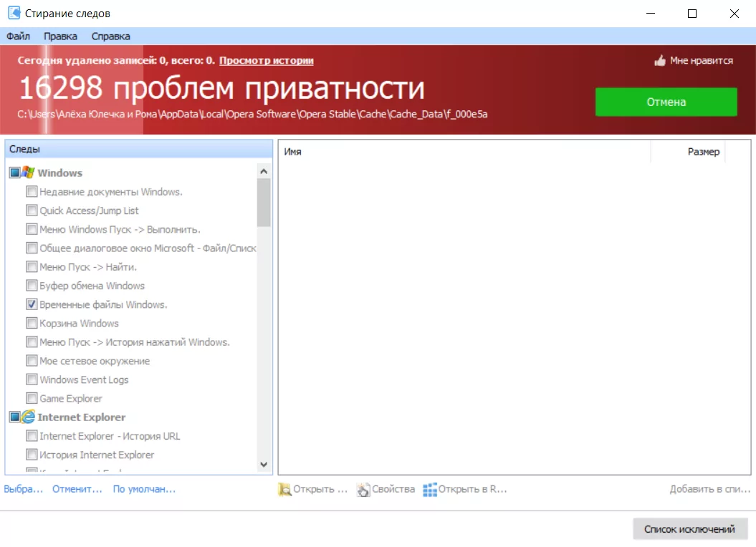Maximize the Стирание следов window
The image size is (756, 547).
pos(692,14)
